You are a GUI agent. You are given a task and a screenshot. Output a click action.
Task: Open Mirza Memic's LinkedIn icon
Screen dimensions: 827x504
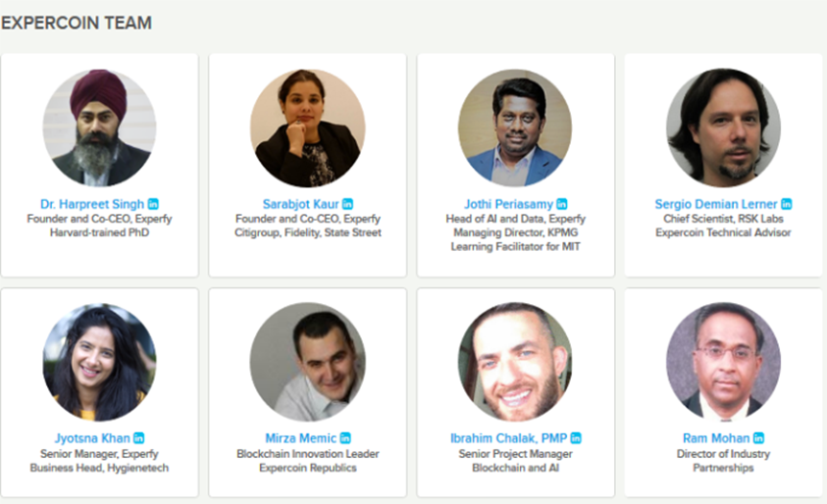[345, 437]
